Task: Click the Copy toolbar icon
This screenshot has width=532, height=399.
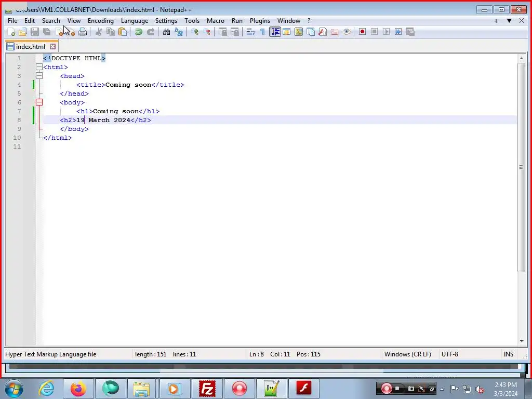Action: pyautogui.click(x=111, y=32)
